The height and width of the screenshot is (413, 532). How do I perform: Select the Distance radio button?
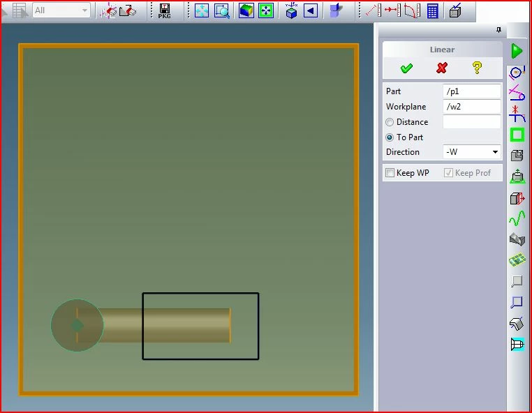(390, 121)
